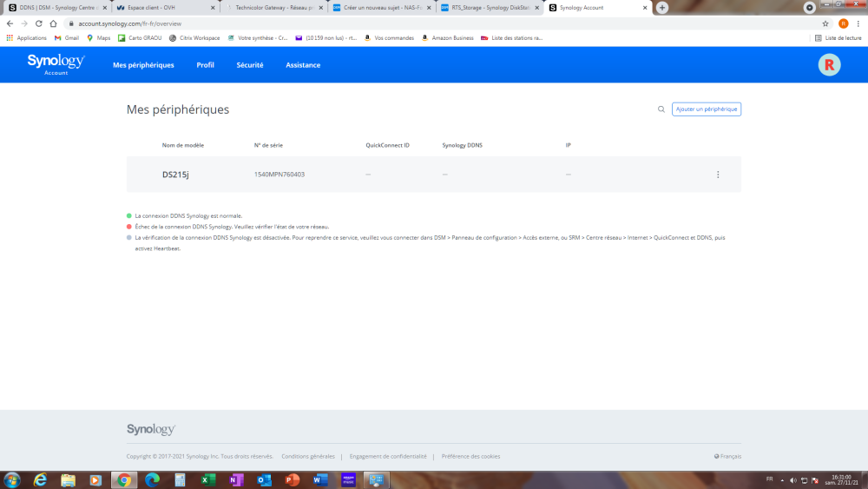The image size is (868, 489).
Task: Open Excel from the taskbar
Action: 208,480
